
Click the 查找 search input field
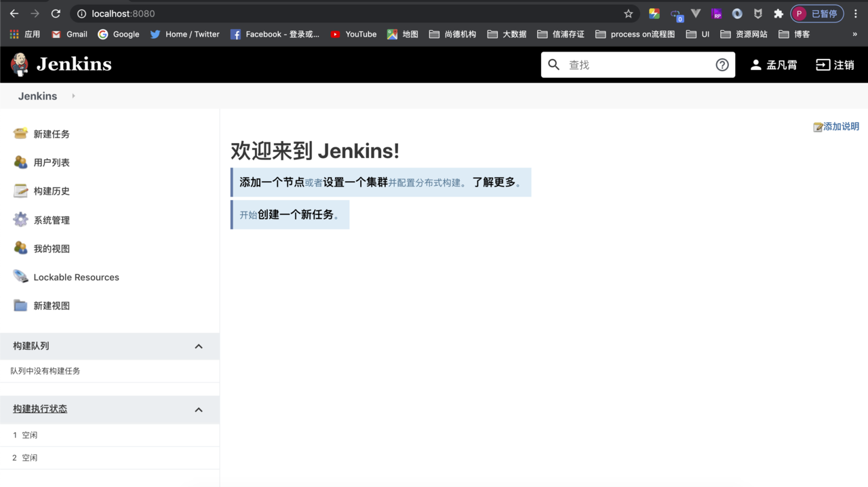(x=637, y=65)
